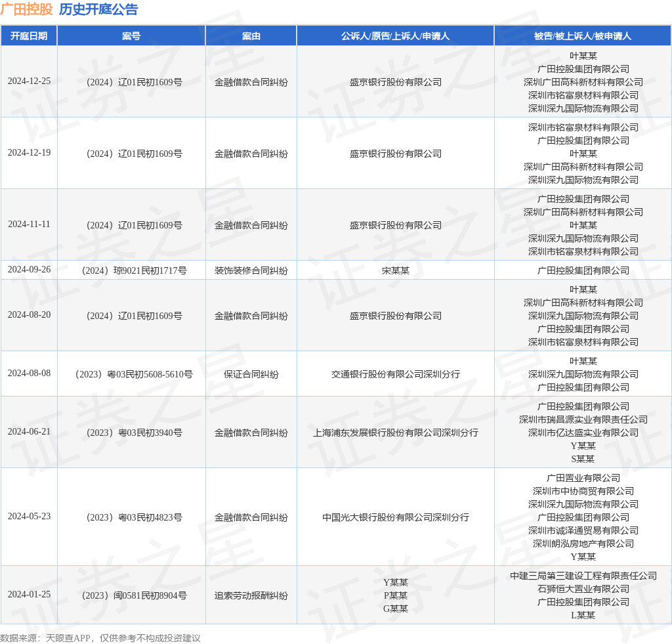
Task: Select the date 2024-09-26
Action: tap(29, 269)
